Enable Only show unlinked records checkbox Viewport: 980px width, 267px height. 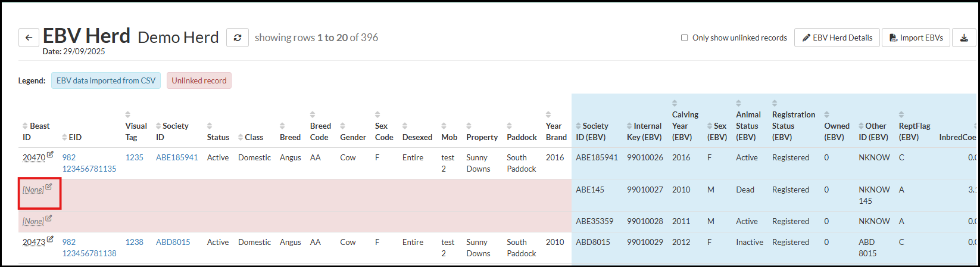tap(684, 38)
